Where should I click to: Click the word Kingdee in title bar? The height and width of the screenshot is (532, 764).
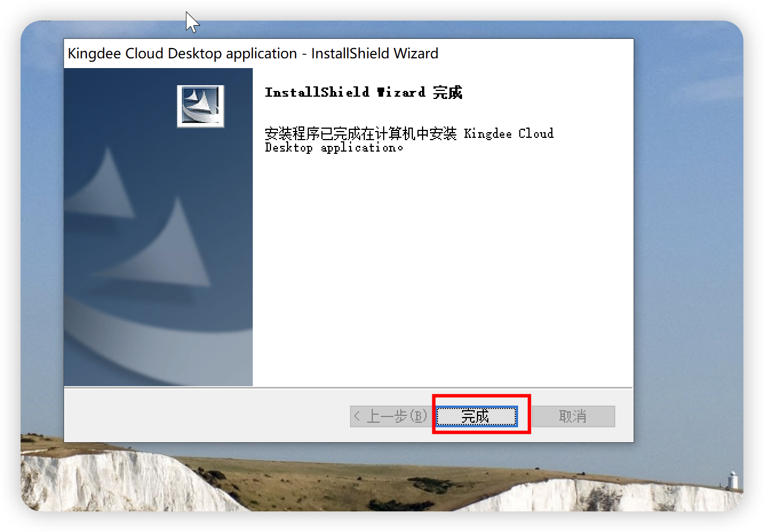coord(94,53)
